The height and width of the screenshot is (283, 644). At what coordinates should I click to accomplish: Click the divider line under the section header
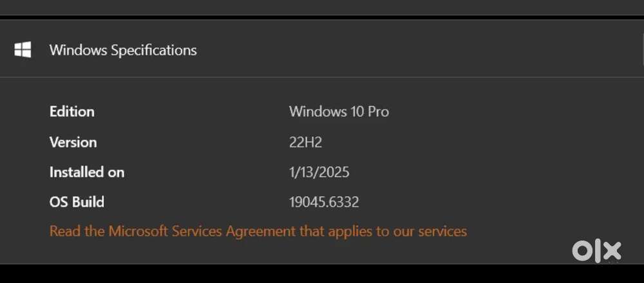pos(322,78)
